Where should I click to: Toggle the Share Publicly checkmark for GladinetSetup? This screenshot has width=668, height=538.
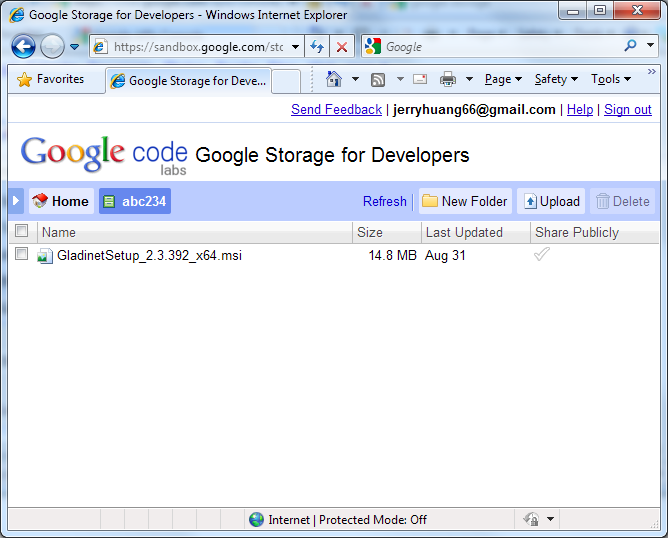[x=541, y=254]
